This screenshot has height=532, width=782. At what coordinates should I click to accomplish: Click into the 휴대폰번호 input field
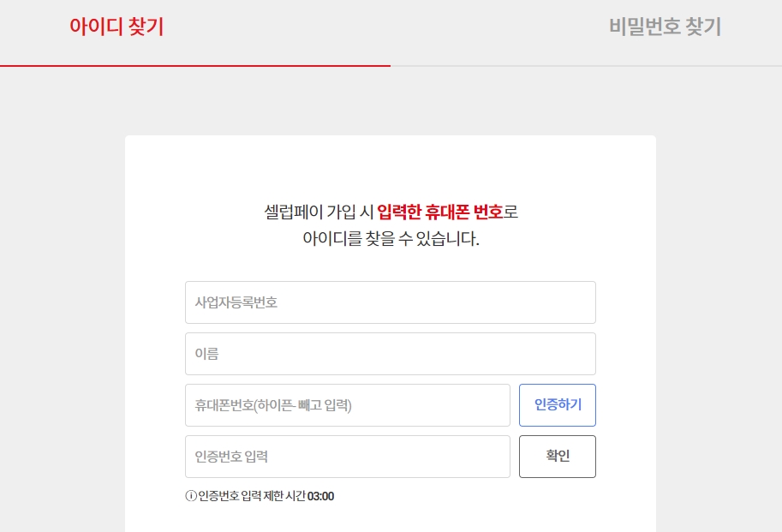click(347, 405)
